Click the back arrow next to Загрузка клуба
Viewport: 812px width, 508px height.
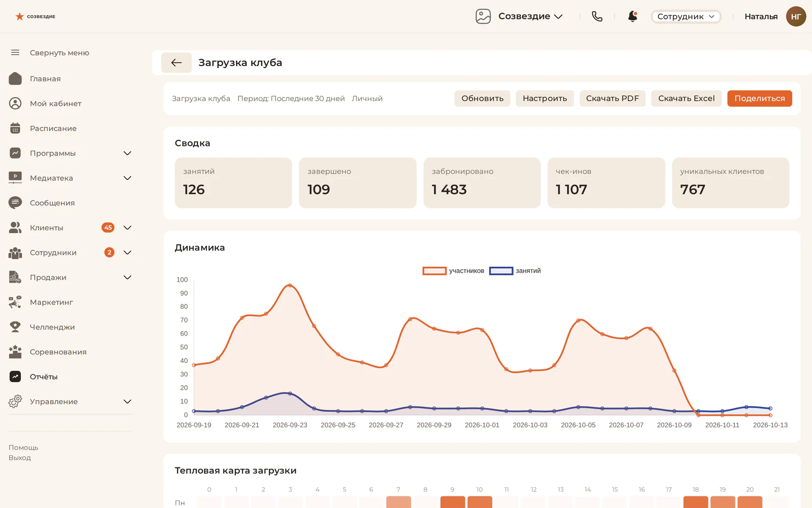pos(176,62)
